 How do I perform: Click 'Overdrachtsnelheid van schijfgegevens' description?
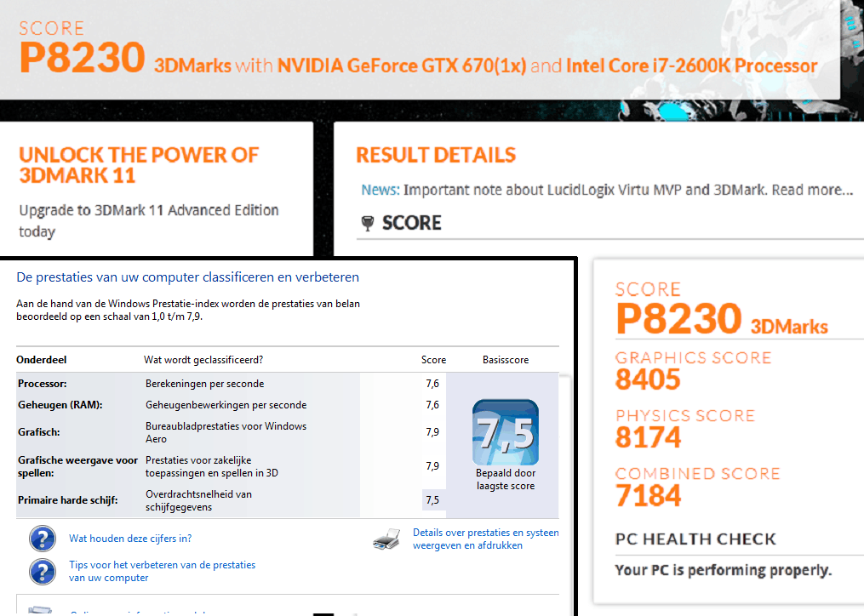pos(198,500)
